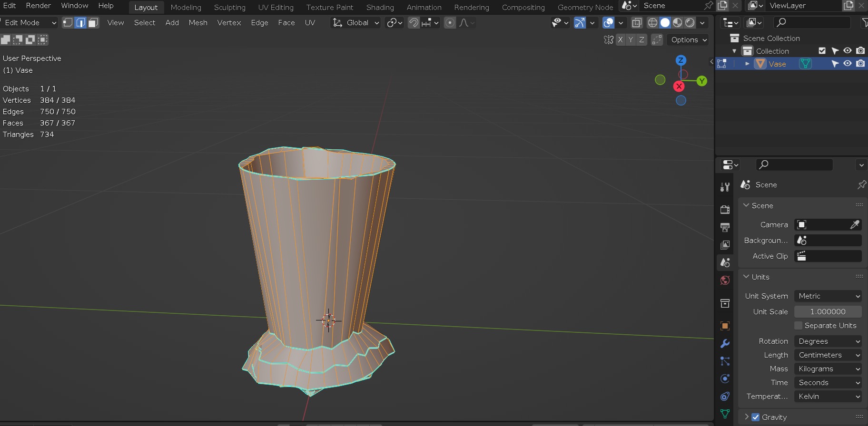Viewport: 868px width, 426px height.
Task: Toggle the Gravity checkbox
Action: coord(755,417)
